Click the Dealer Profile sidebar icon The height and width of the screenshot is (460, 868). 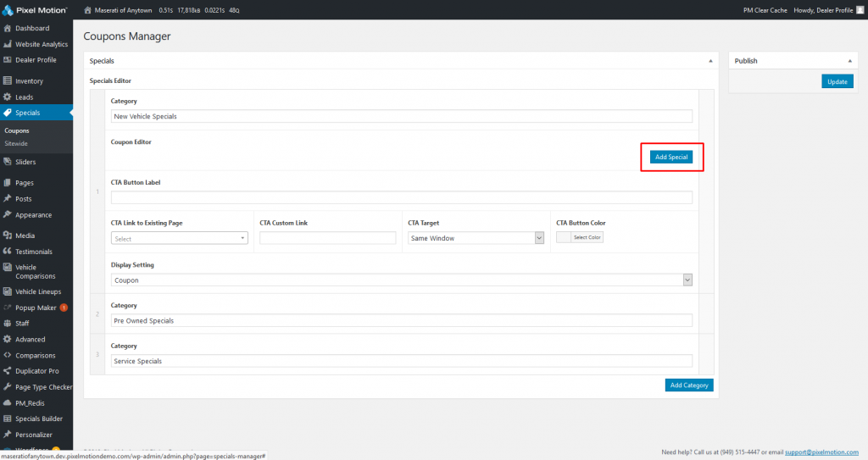(x=7, y=60)
